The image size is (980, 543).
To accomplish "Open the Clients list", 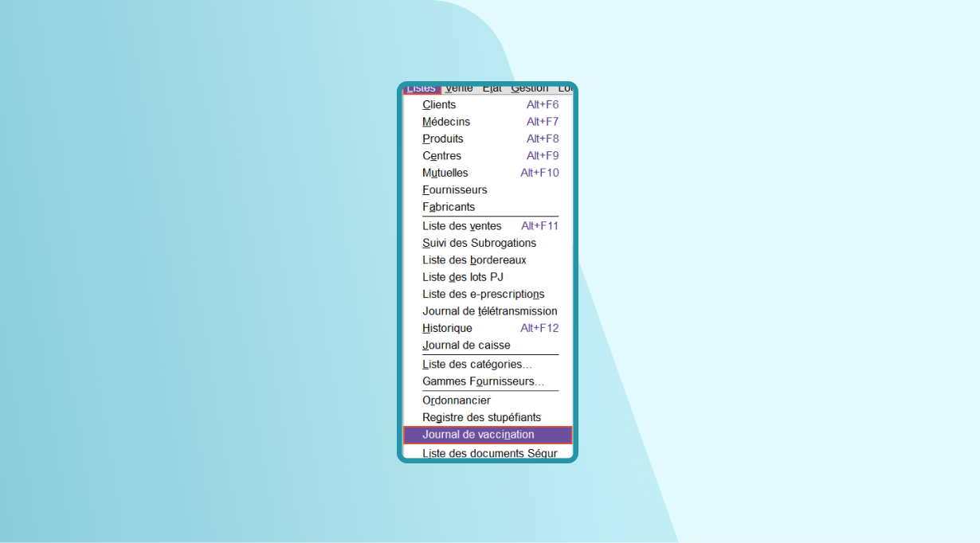I will pyautogui.click(x=440, y=105).
